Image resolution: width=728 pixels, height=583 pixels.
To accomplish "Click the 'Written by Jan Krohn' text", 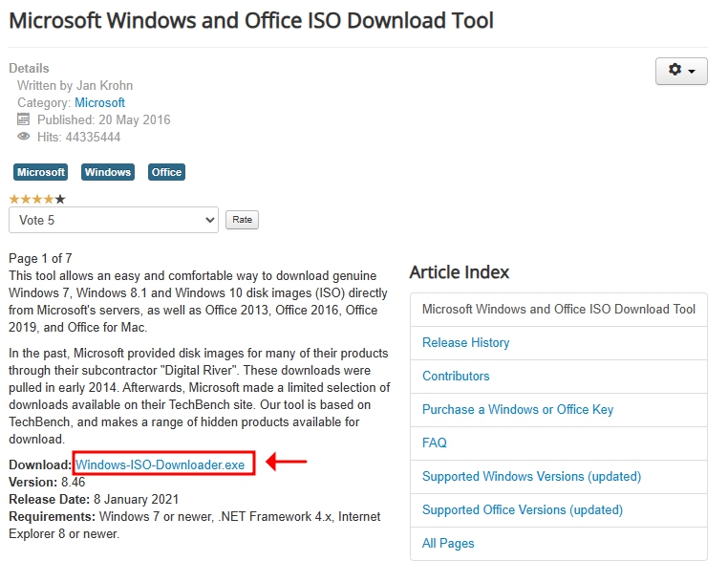I will pos(75,85).
